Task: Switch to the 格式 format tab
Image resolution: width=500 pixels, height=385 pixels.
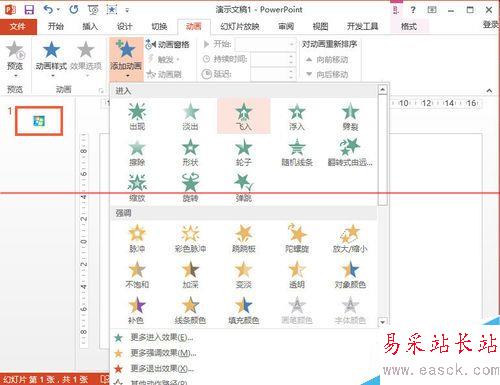Action: [409, 26]
